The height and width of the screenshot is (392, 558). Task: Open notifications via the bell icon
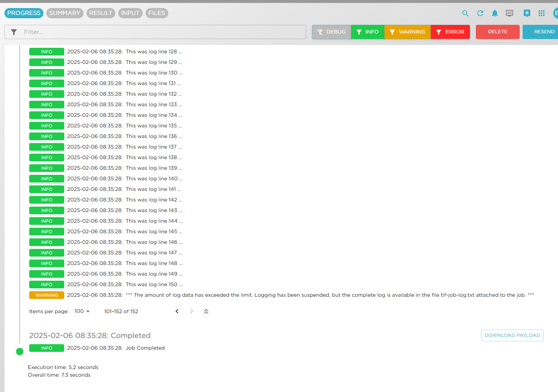tap(494, 13)
